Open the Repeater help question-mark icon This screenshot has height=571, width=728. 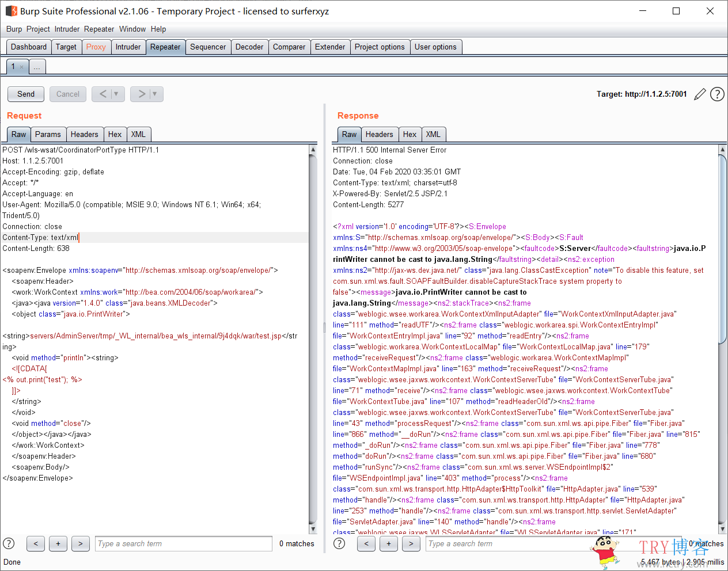coord(717,94)
